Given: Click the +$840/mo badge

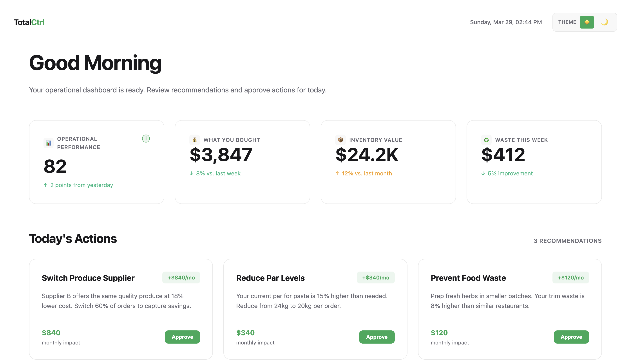Looking at the screenshot, I should click(x=181, y=278).
